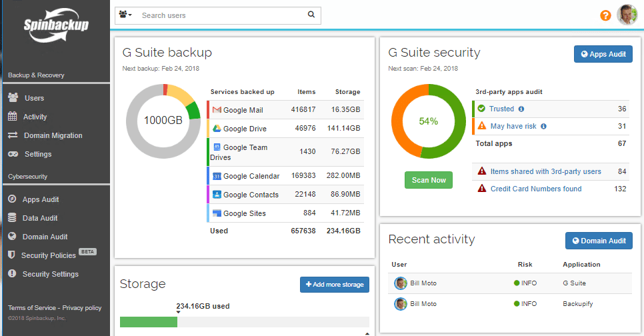Click the Google Contacts icon
644x336 pixels.
(217, 194)
